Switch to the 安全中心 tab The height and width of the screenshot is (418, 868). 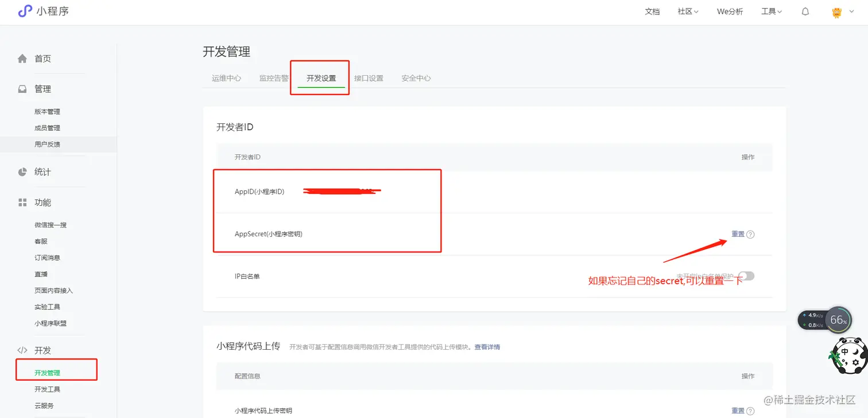416,79
